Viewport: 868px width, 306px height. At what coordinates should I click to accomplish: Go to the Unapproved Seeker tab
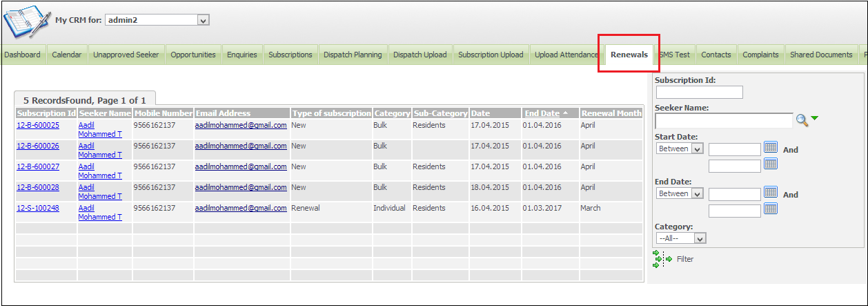[126, 55]
